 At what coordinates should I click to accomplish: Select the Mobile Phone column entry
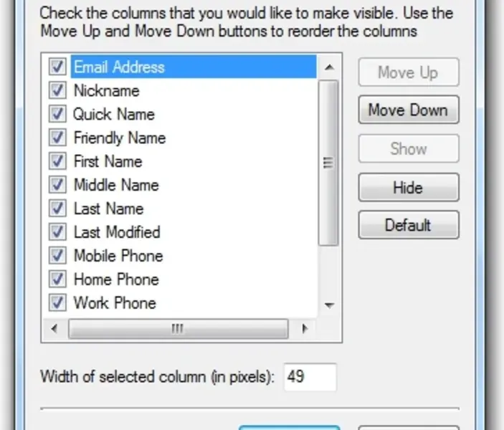point(118,257)
